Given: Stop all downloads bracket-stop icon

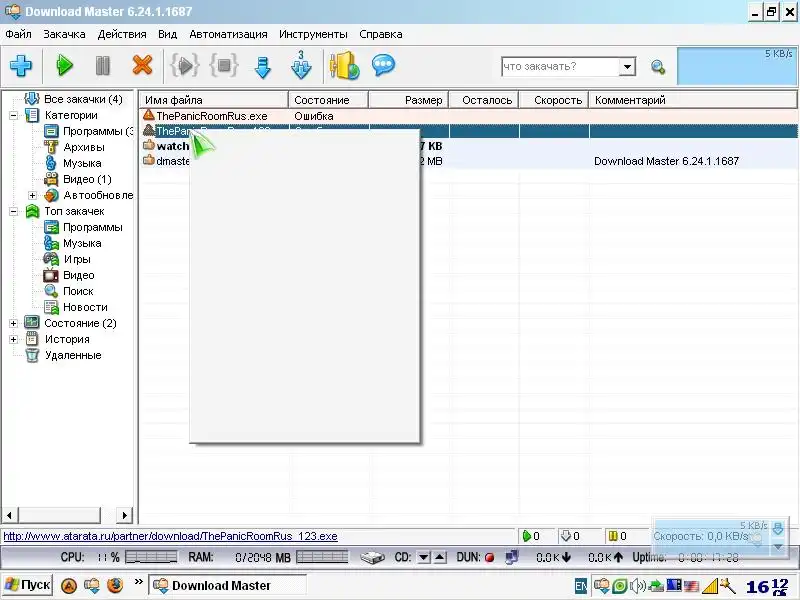Looking at the screenshot, I should click(224, 66).
